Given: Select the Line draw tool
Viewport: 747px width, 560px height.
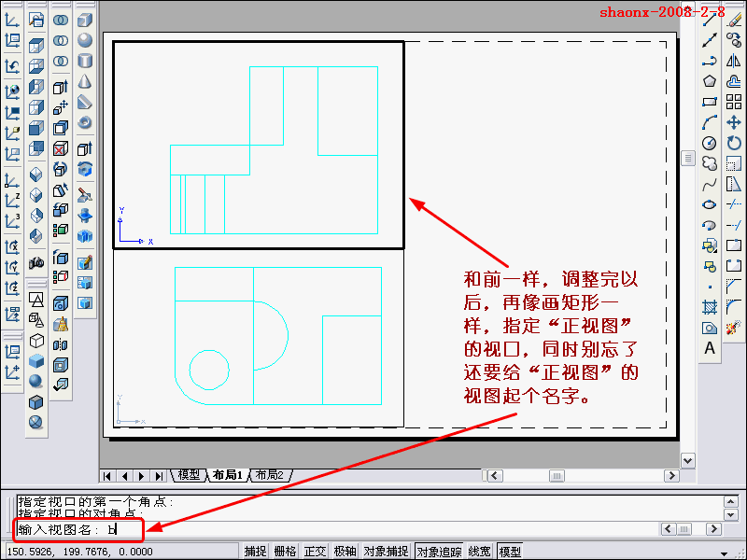Looking at the screenshot, I should (710, 19).
